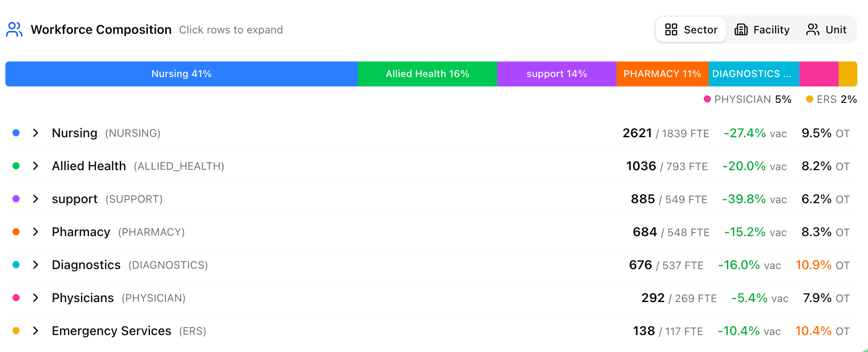This screenshot has width=868, height=352.
Task: Click the Facility building icon
Action: (x=741, y=29)
